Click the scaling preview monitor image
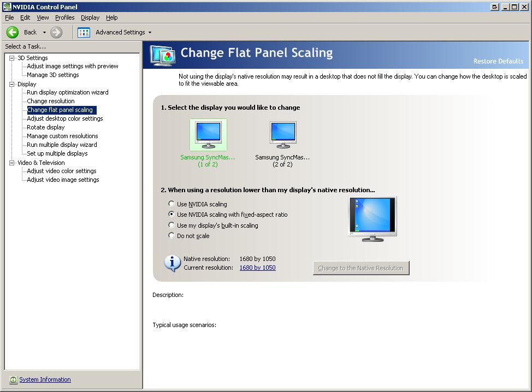The height and width of the screenshot is (392, 532). [372, 218]
